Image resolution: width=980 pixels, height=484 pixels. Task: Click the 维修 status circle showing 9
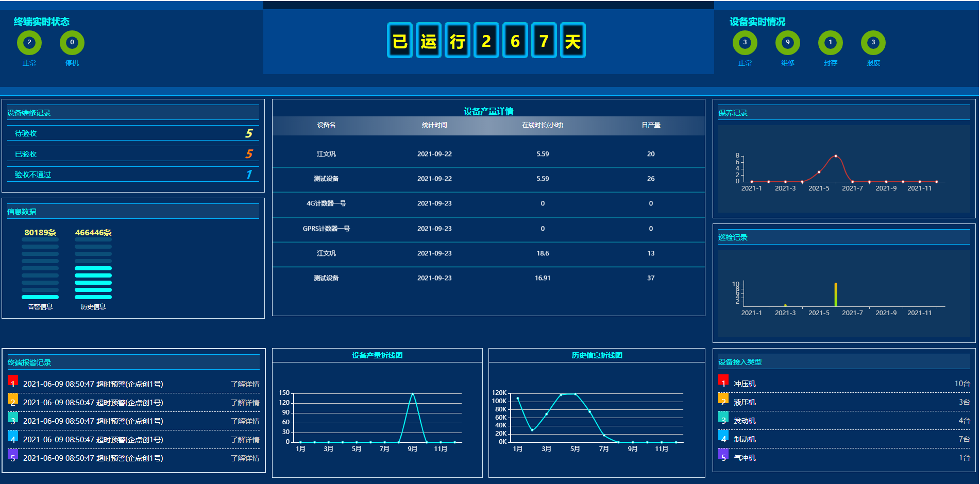point(788,42)
